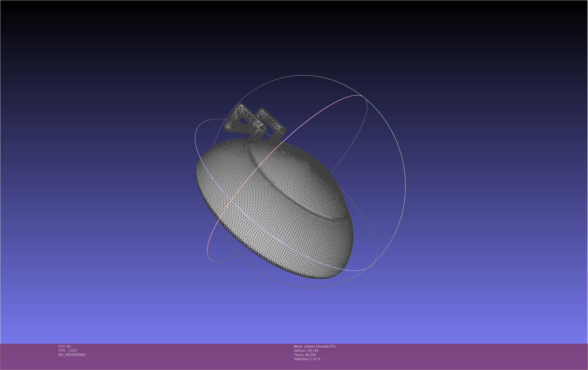The image size is (588, 370).
Task: Click the gray trackball arc below the mesh
Action: (311, 288)
